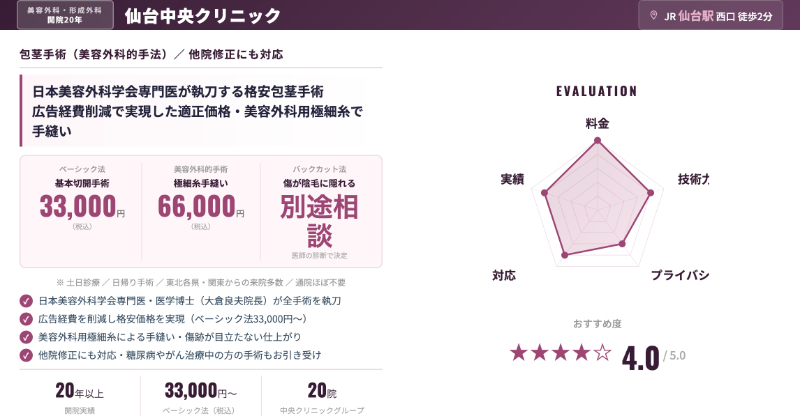Select the 極細糸手縫い 66,000円 price card
Screen dimensions: 800x418
[x=201, y=210]
